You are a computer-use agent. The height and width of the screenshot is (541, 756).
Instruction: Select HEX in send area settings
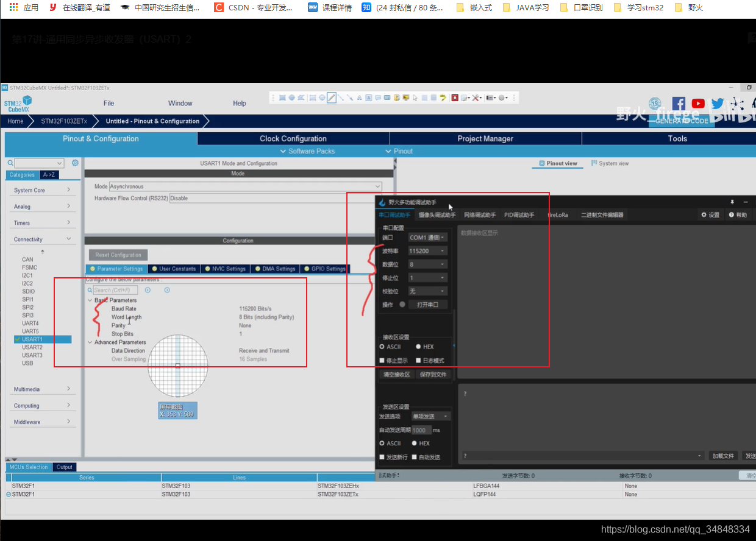click(x=421, y=444)
